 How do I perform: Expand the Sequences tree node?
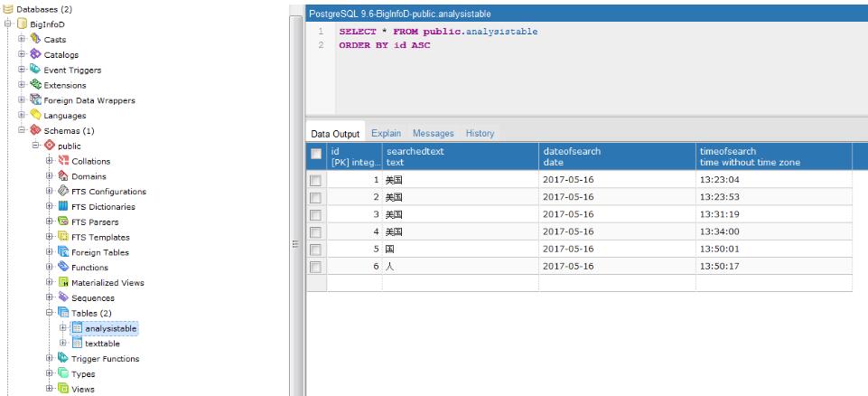50,297
